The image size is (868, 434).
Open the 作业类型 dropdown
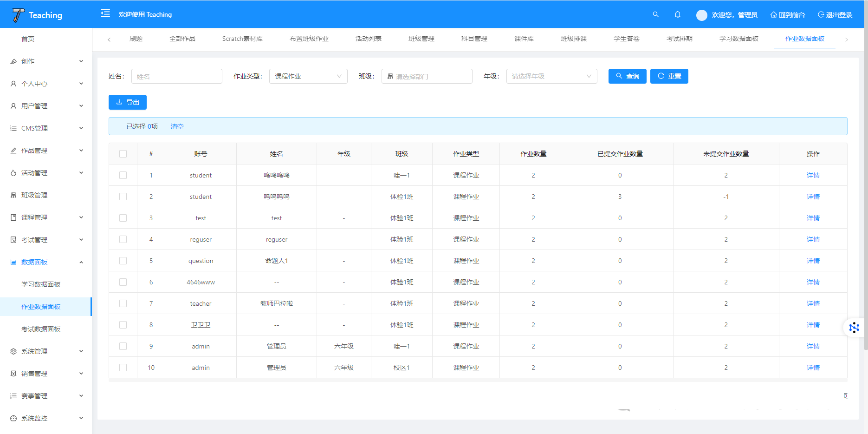(x=308, y=76)
